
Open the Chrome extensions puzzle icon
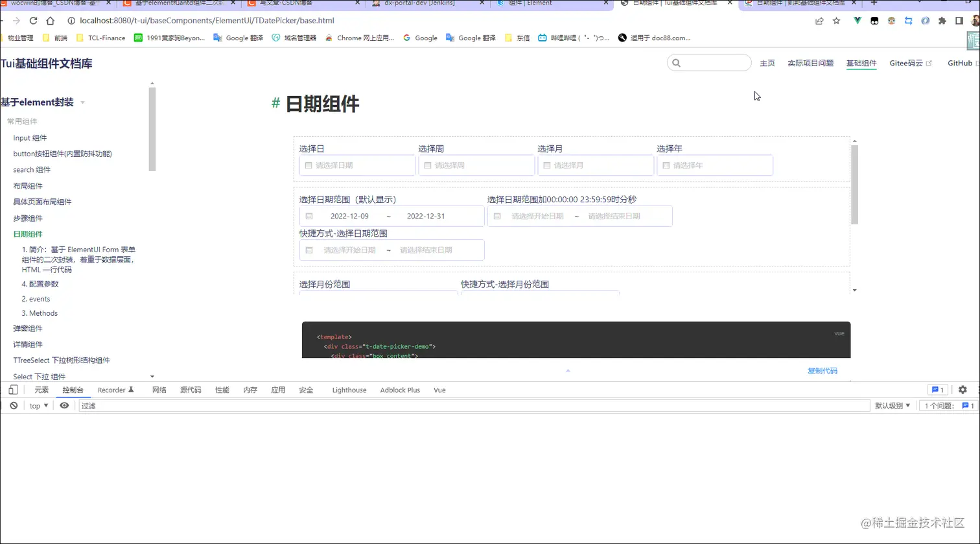tap(942, 21)
